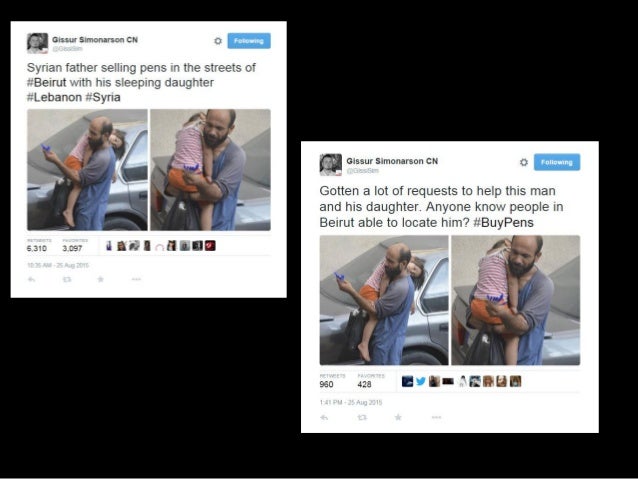
Task: Star the #BuyPens tweet as favorite
Action: tap(398, 417)
